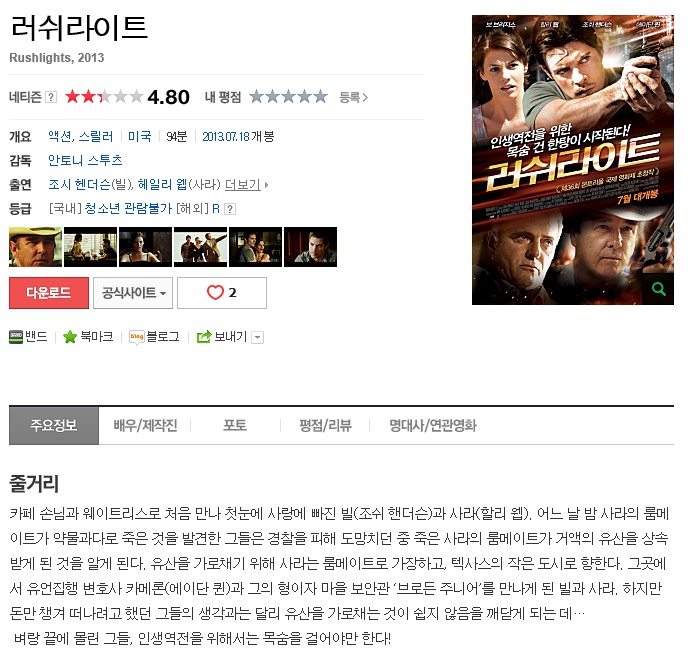
Task: Open the first cowboy hat still thumbnail
Action: (x=36, y=247)
